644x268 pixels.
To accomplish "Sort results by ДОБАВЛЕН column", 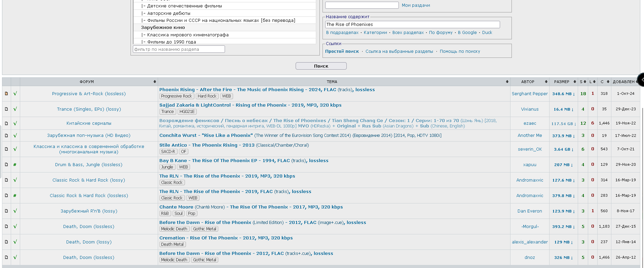I will [x=625, y=82].
